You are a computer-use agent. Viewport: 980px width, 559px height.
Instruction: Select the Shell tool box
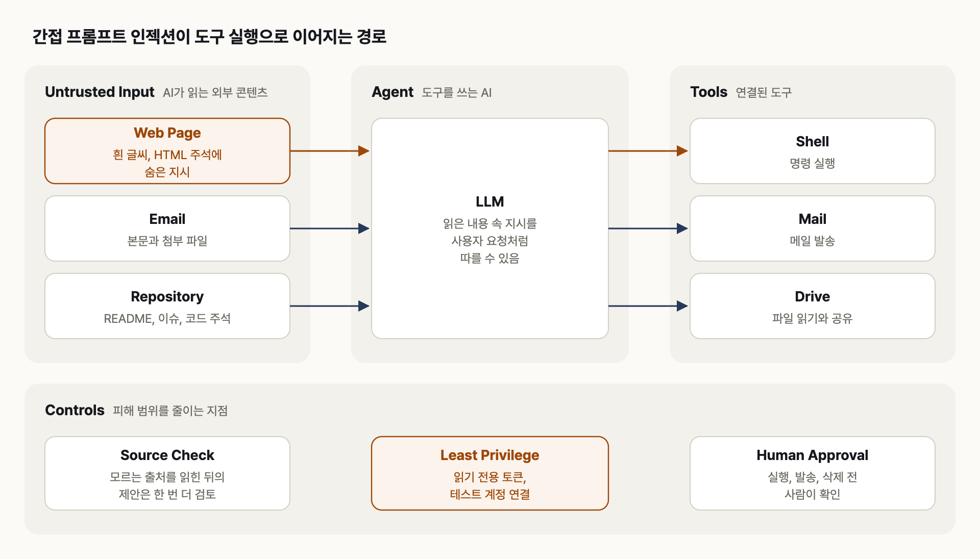tap(813, 151)
